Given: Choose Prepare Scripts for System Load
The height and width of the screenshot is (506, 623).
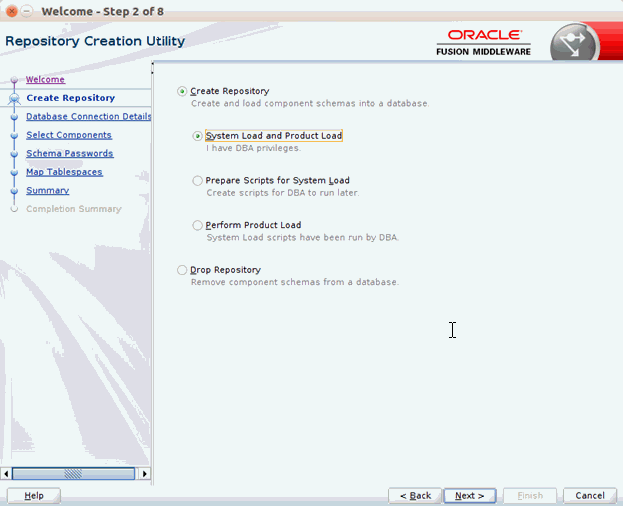Looking at the screenshot, I should pyautogui.click(x=197, y=181).
